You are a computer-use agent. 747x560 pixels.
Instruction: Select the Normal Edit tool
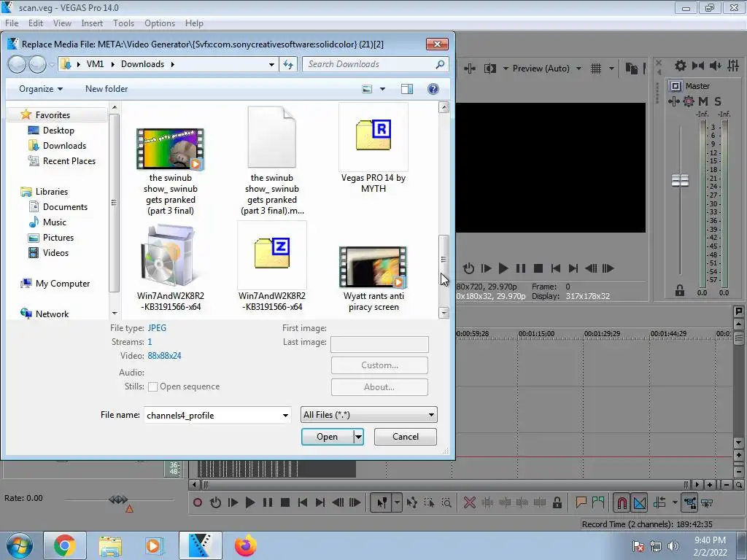[382, 502]
